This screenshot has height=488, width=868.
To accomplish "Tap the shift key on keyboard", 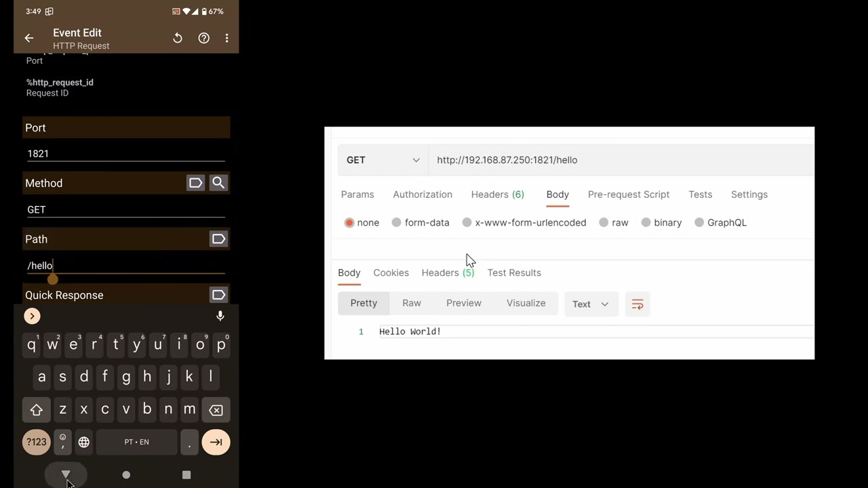I will tap(37, 410).
